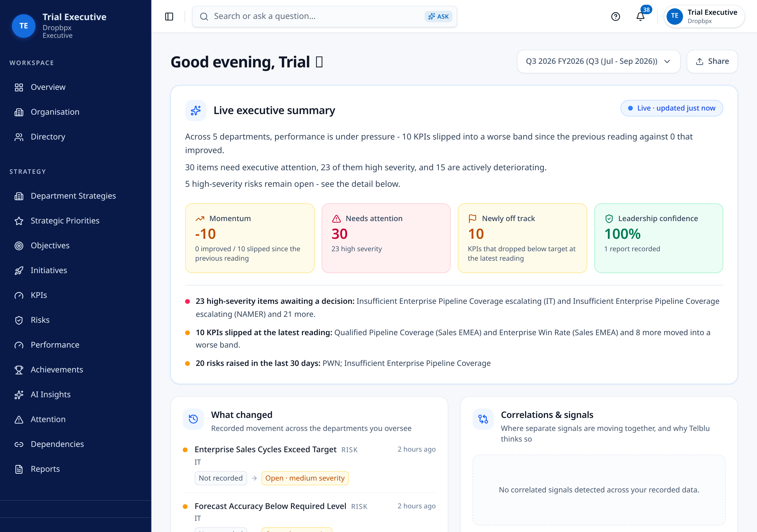757x532 pixels.
Task: Click the What changed history icon
Action: pos(193,419)
